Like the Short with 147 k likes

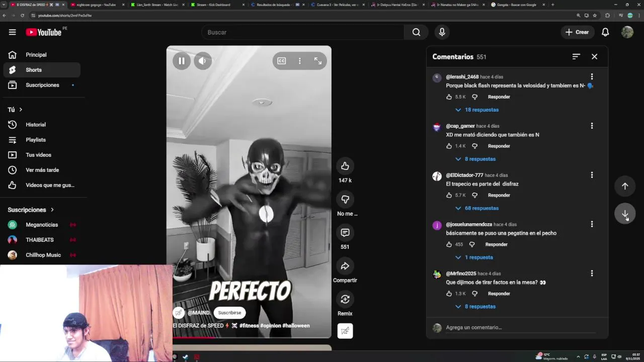click(x=345, y=166)
